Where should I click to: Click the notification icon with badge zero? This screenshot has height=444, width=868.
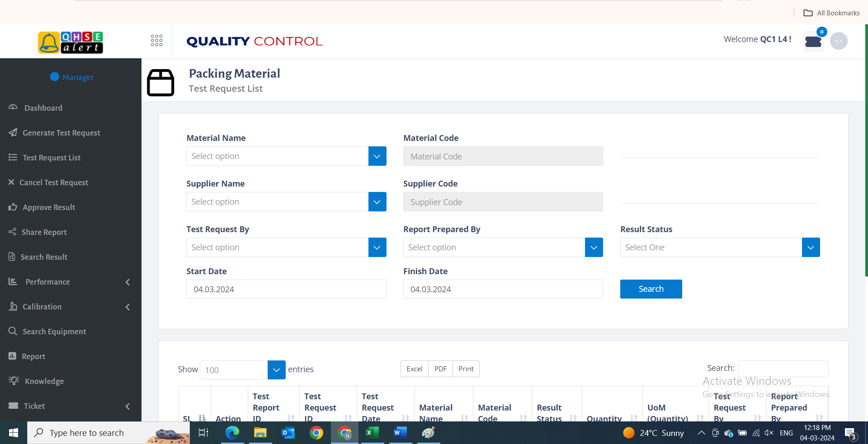pyautogui.click(x=813, y=41)
